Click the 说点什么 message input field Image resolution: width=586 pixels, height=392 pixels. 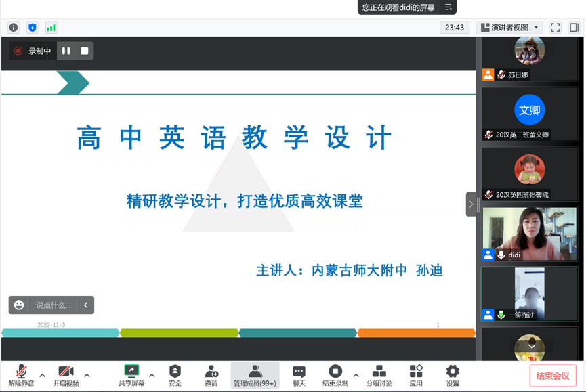[x=53, y=305]
